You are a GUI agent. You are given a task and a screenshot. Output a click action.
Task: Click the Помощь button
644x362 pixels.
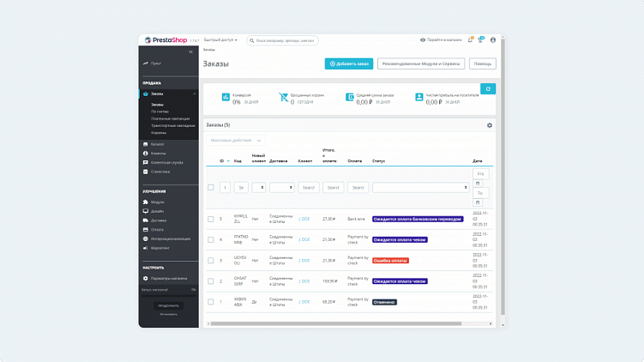coord(483,63)
